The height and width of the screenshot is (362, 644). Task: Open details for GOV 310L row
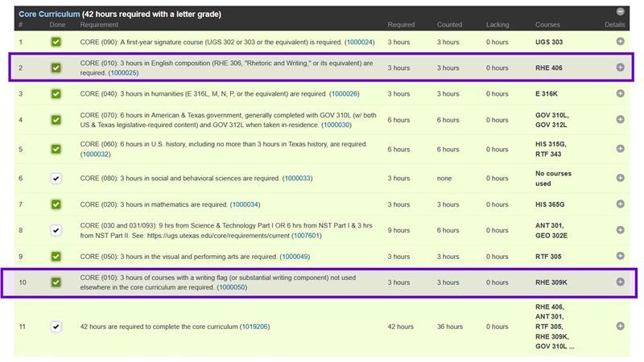point(620,119)
